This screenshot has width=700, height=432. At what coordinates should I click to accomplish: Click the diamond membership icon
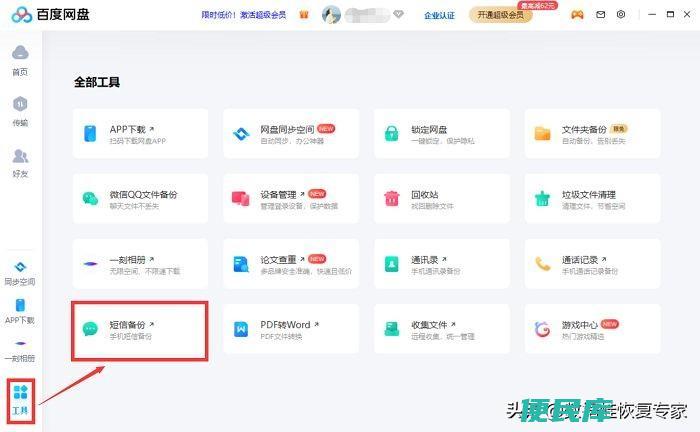coord(398,15)
